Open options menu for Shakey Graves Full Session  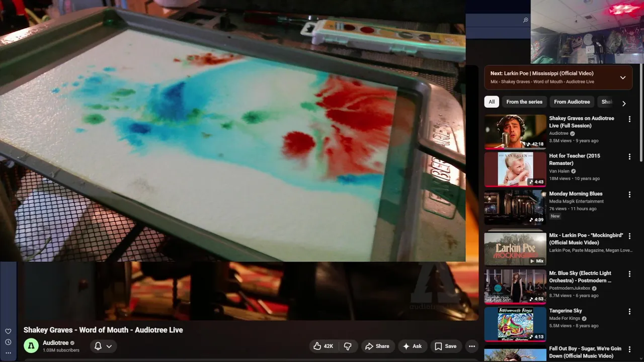pyautogui.click(x=629, y=119)
